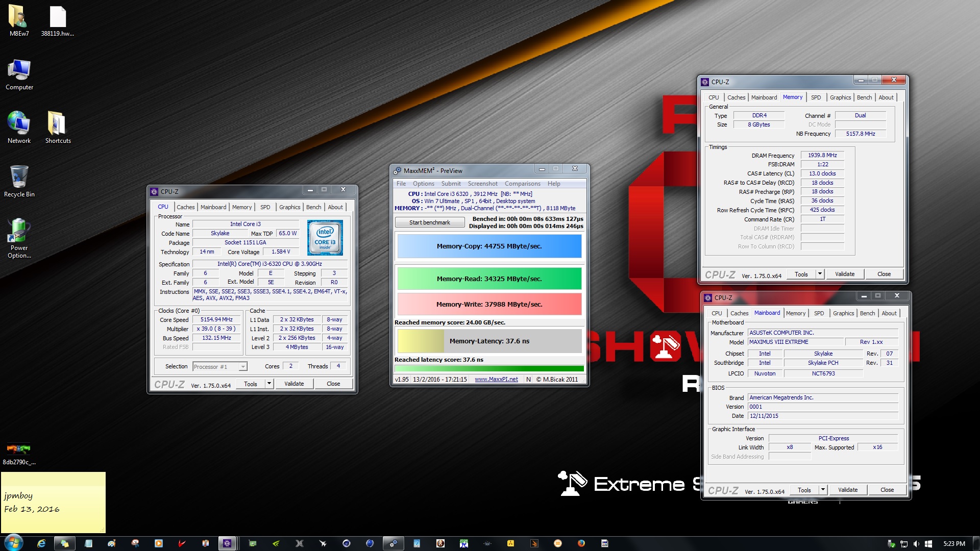Launch Internet Explorer from taskbar

coord(41,543)
